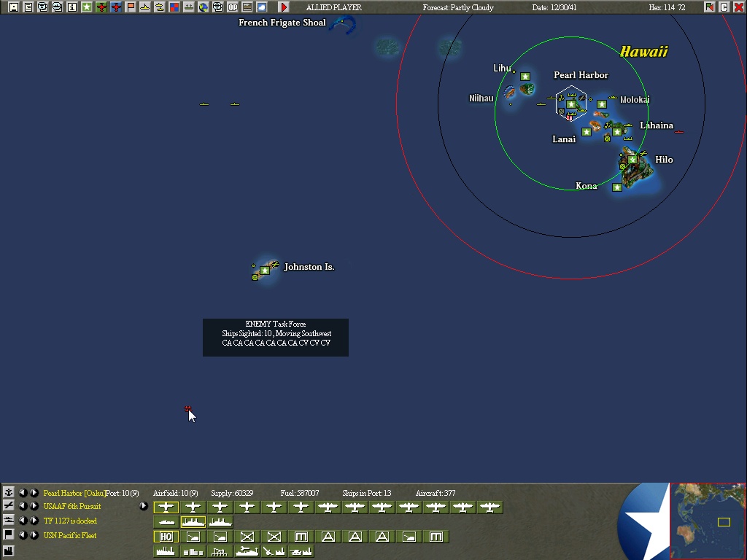Click the 'C' icon at top right
The image size is (747, 560).
pyautogui.click(x=724, y=7)
